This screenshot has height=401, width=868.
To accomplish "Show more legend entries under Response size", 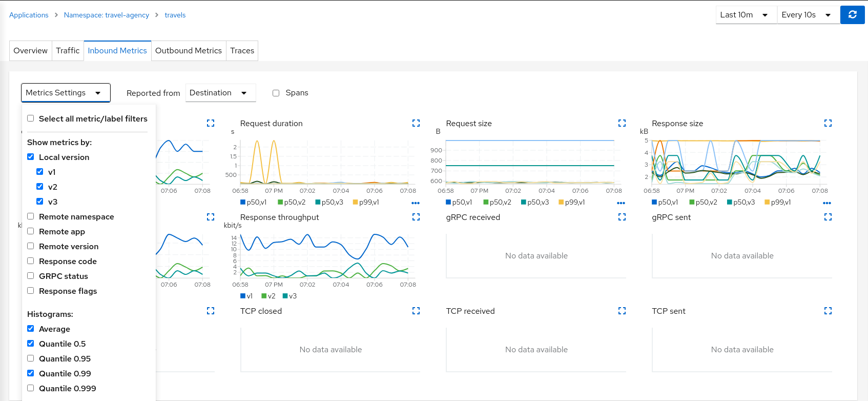I will (826, 203).
